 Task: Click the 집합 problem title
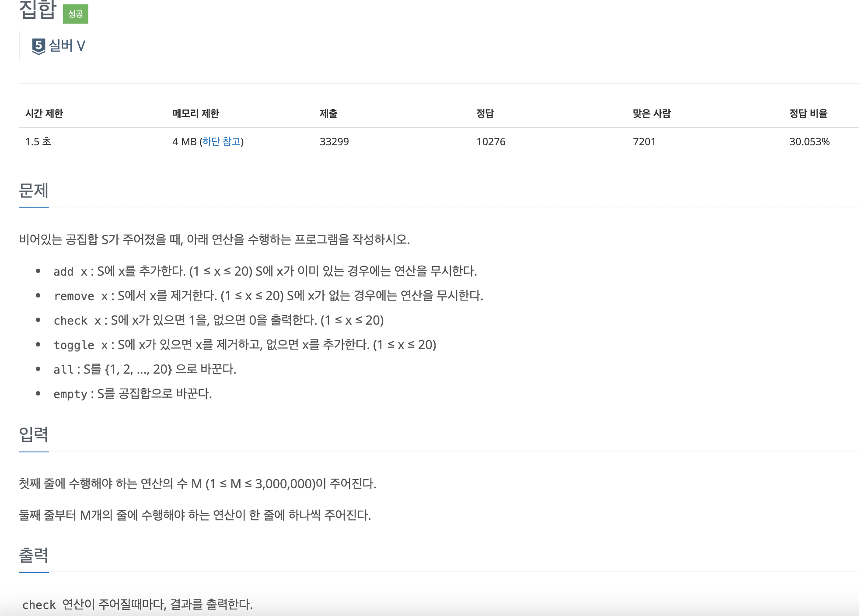38,10
